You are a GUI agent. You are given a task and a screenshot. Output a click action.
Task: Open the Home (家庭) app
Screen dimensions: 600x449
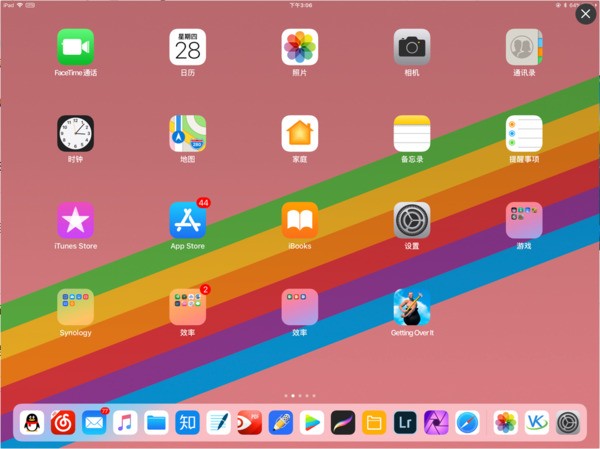[x=300, y=133]
